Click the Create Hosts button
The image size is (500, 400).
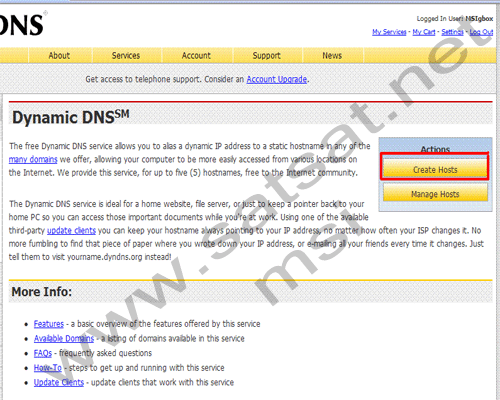(x=435, y=170)
